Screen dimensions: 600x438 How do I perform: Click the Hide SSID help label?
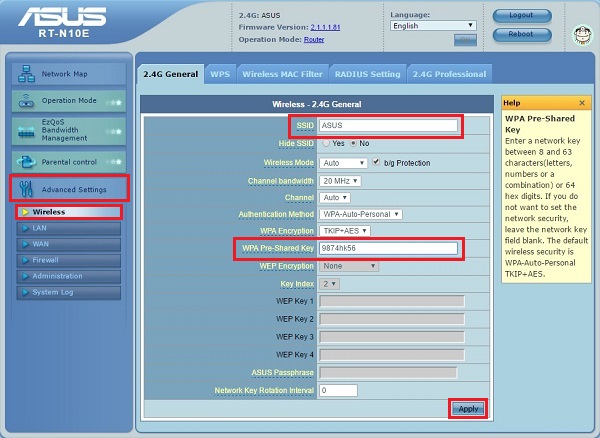296,143
